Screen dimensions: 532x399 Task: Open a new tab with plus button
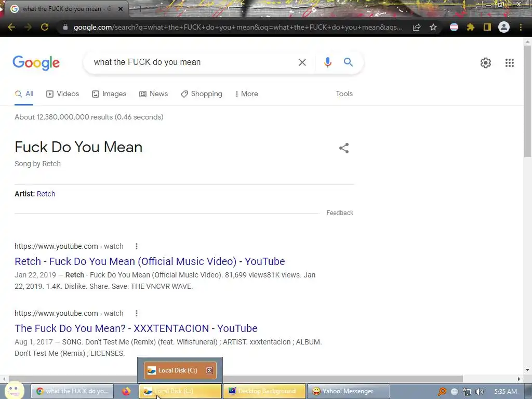pos(140,9)
